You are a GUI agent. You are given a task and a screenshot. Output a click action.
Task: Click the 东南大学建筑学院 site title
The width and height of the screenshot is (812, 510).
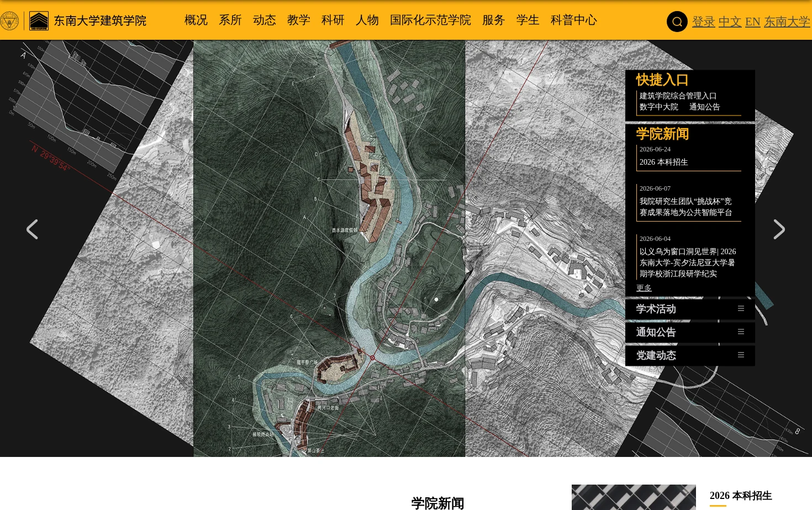(x=100, y=21)
